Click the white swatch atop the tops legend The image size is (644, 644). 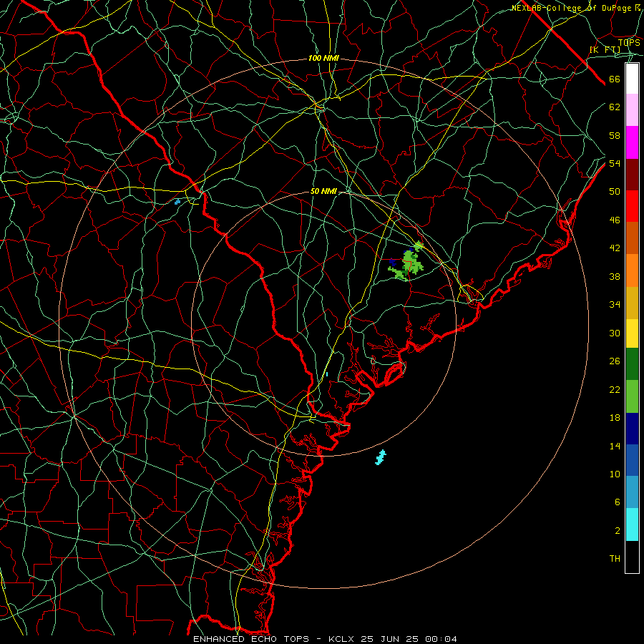click(x=632, y=79)
